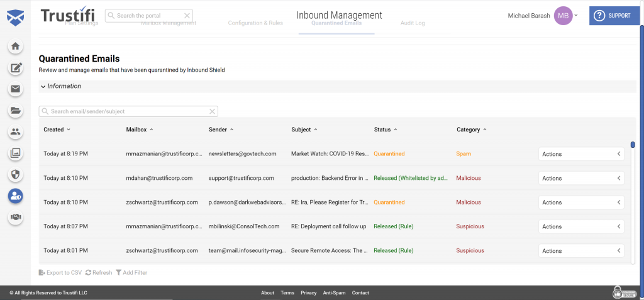Image resolution: width=644 pixels, height=300 pixels.
Task: Click Suspicious category in mbilinski row
Action: [x=470, y=226]
